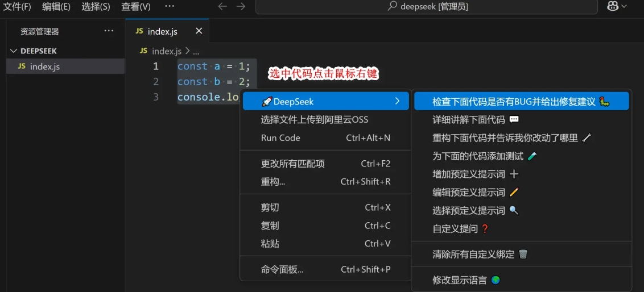644x292 pixels.
Task: Select 自定义提问
Action: click(522, 229)
